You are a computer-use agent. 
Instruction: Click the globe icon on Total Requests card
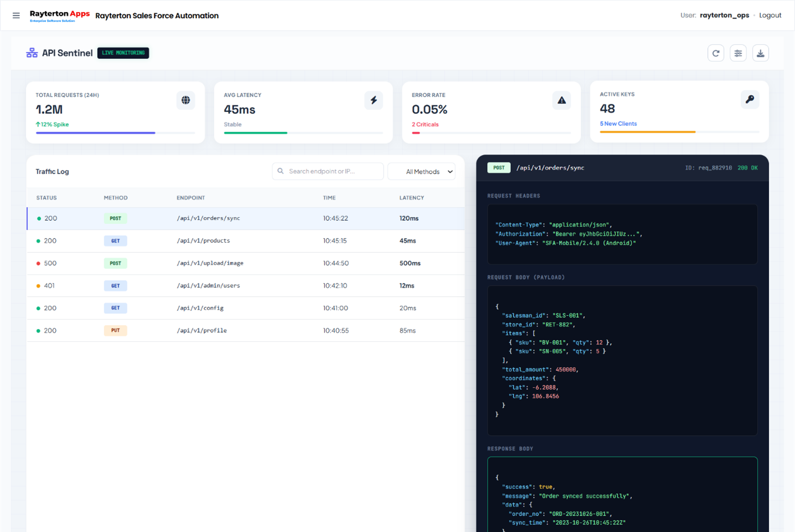186,100
